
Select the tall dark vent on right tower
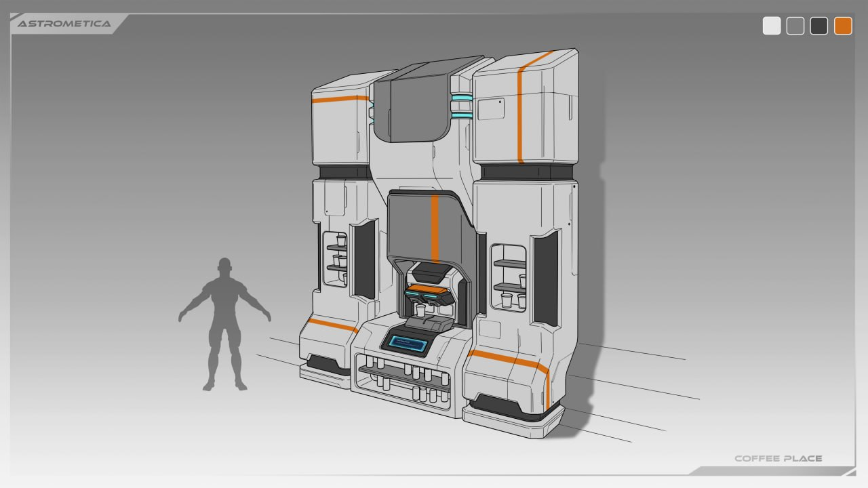pos(545,278)
